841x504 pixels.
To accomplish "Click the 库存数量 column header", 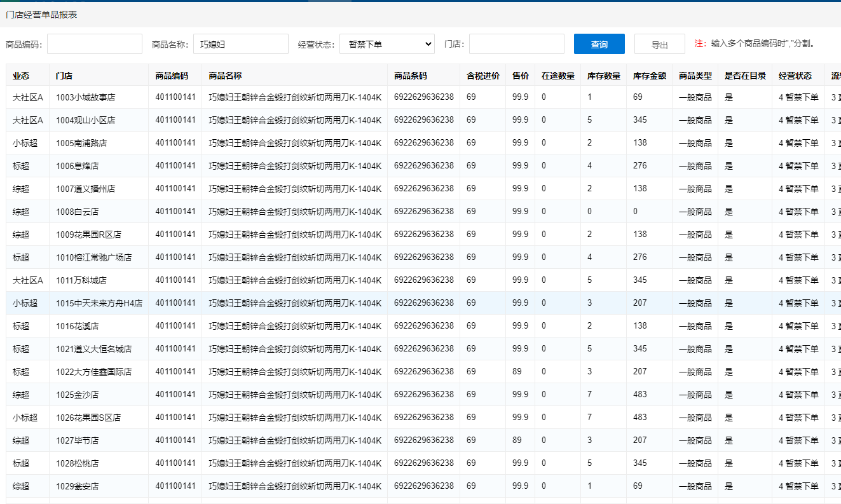I will tap(603, 76).
